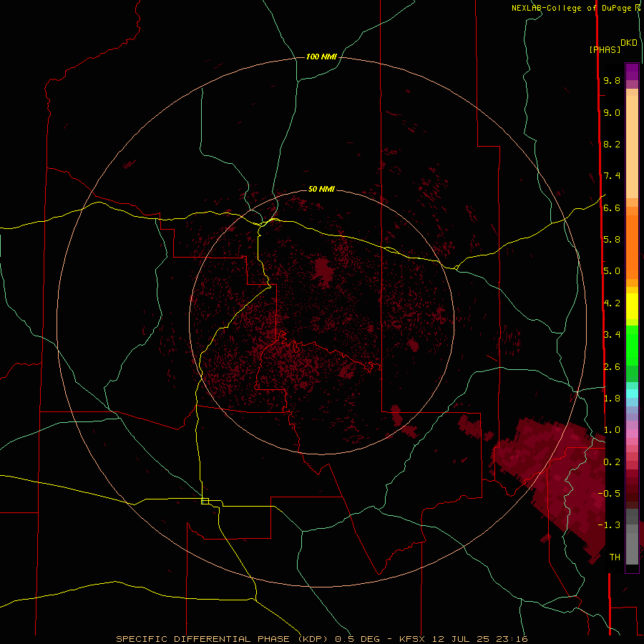Pick the bright green swatch in the color bar
Image resolution: width=644 pixels, height=644 pixels.
632,345
